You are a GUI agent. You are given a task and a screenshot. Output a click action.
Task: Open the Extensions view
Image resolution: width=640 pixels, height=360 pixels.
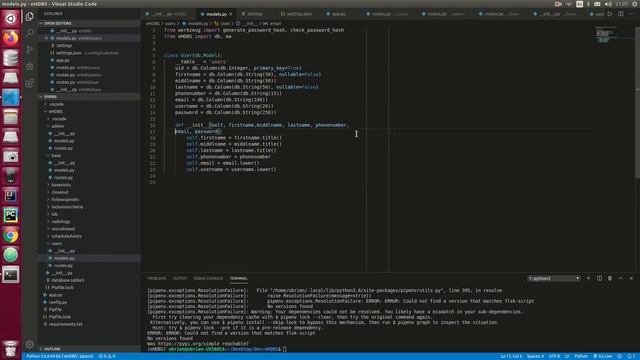coord(29,84)
